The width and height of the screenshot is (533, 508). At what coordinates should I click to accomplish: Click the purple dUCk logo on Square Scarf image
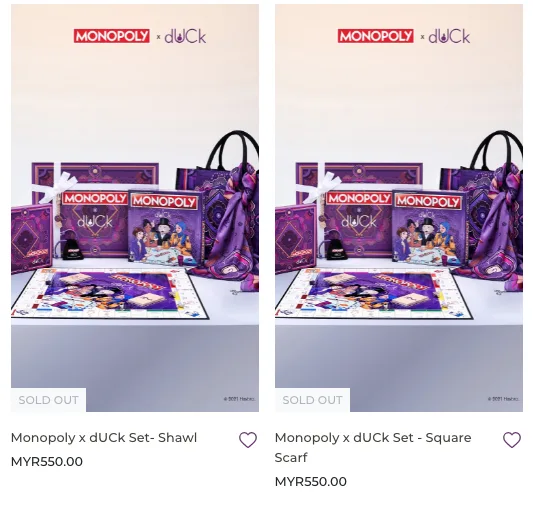[x=449, y=36]
